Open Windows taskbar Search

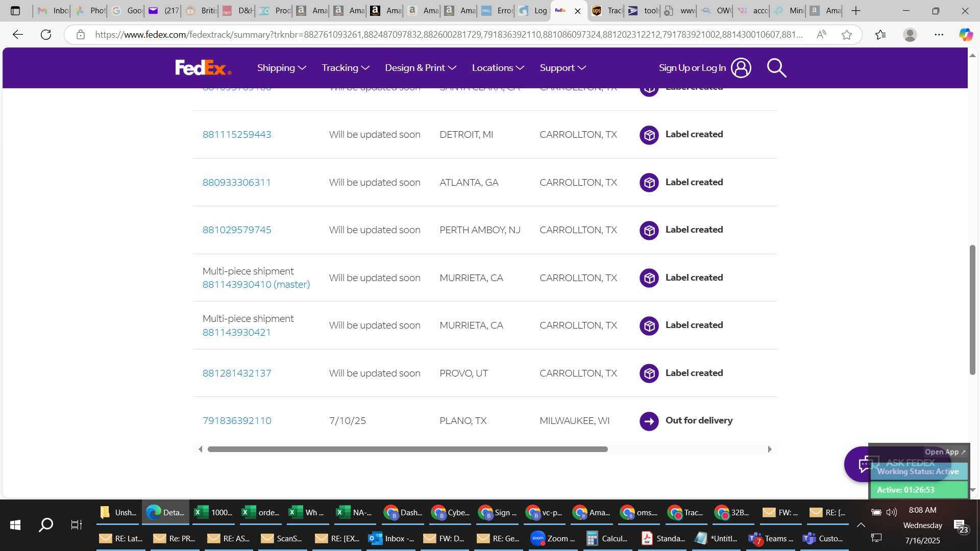point(46,525)
